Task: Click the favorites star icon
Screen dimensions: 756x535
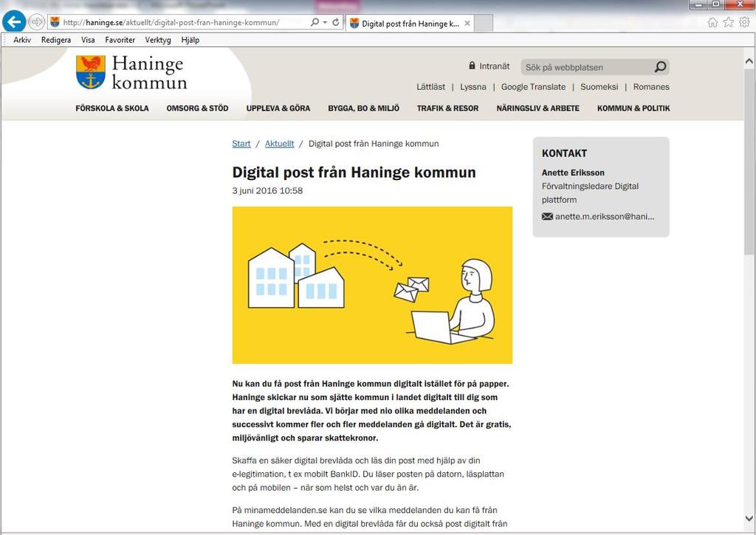Action: click(729, 22)
